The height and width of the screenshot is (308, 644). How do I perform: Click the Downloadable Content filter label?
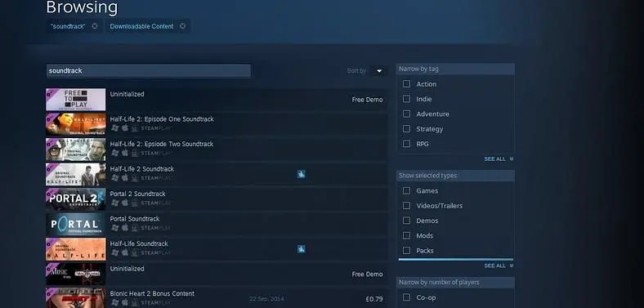(x=141, y=26)
